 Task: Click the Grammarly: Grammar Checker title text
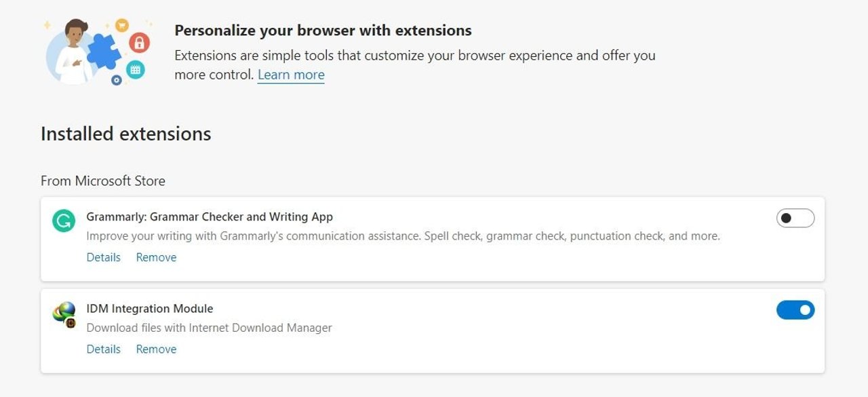(x=210, y=217)
